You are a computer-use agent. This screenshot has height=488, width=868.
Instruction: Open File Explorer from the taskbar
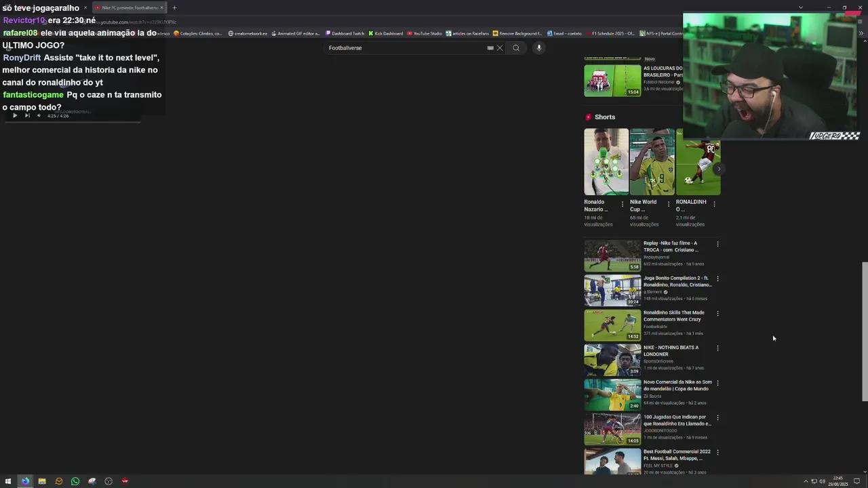[42, 481]
